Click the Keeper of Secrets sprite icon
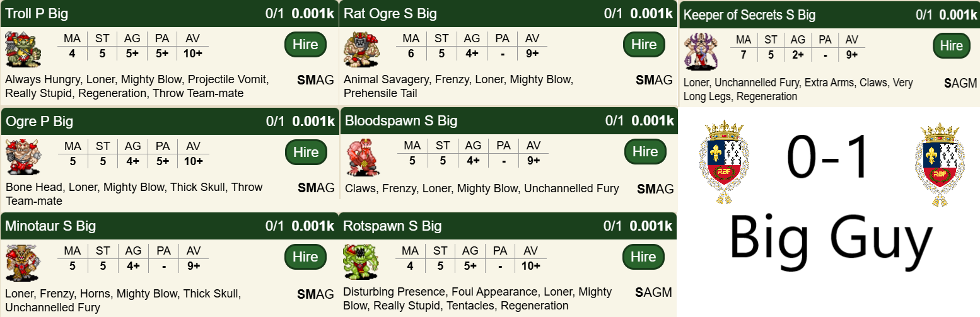This screenshot has width=980, height=317. (x=701, y=52)
